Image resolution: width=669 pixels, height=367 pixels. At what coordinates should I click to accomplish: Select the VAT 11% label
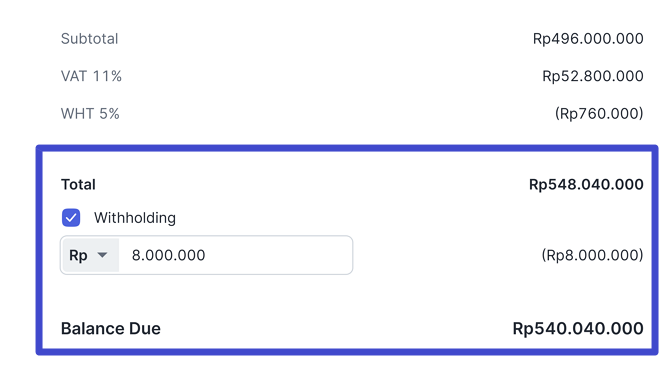(91, 76)
